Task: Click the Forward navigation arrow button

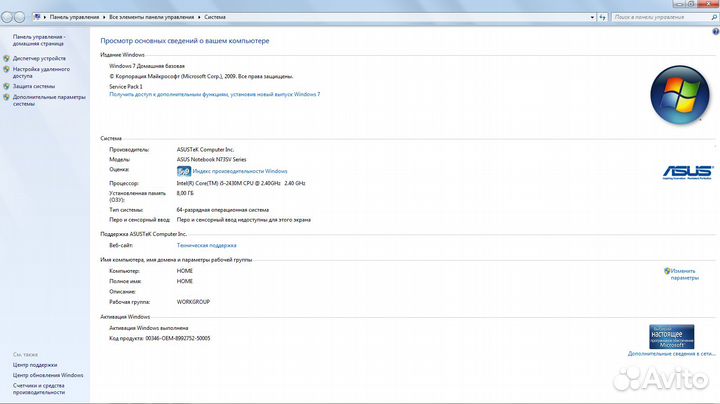Action: point(21,17)
